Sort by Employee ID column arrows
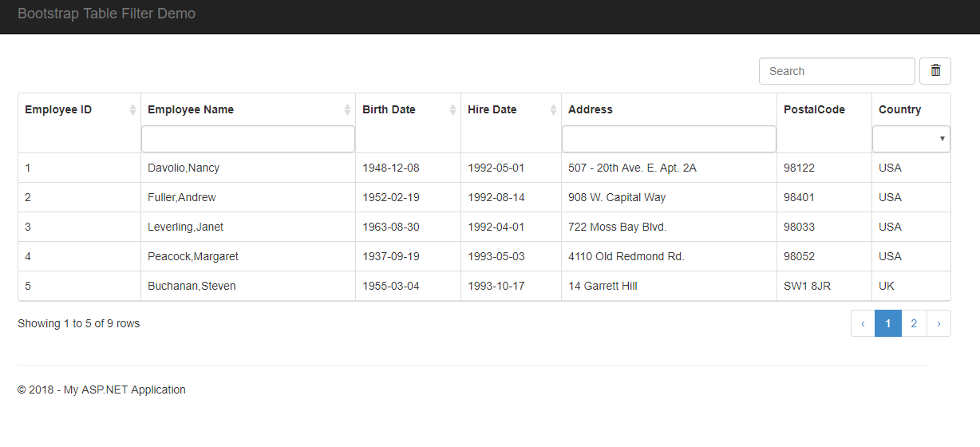The height and width of the screenshot is (447, 980). [x=132, y=110]
